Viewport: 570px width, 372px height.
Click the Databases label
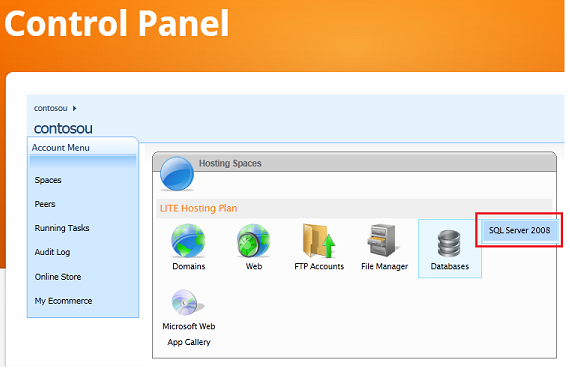click(450, 267)
